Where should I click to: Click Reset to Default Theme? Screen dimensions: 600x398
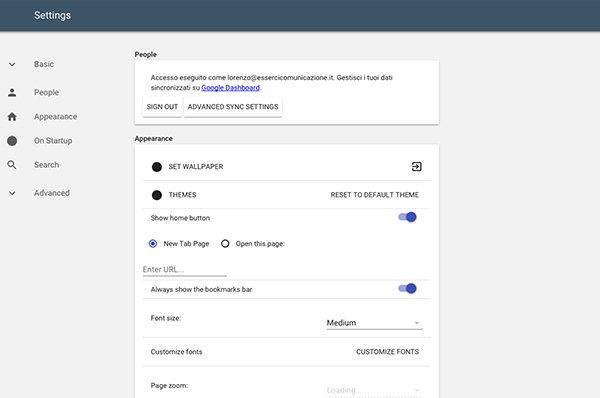[375, 195]
